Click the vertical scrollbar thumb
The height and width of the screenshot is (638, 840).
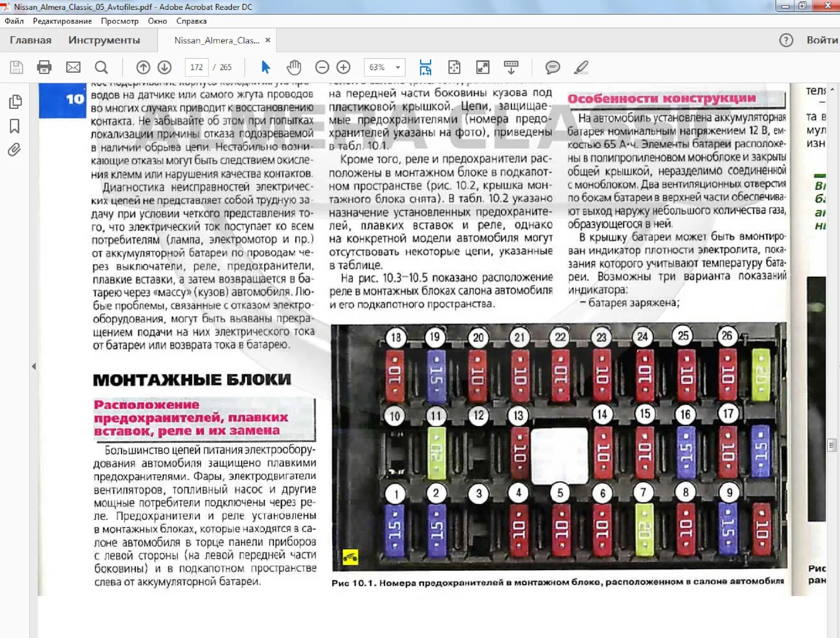(x=832, y=445)
